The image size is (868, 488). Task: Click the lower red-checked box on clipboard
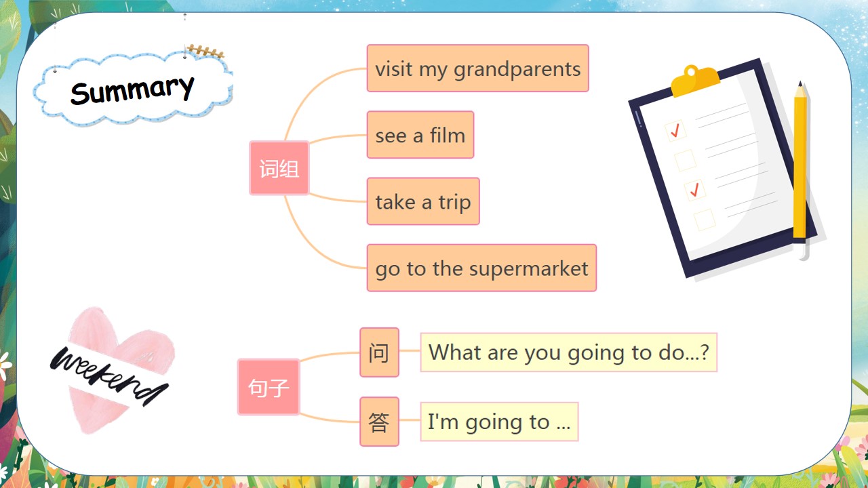point(694,190)
